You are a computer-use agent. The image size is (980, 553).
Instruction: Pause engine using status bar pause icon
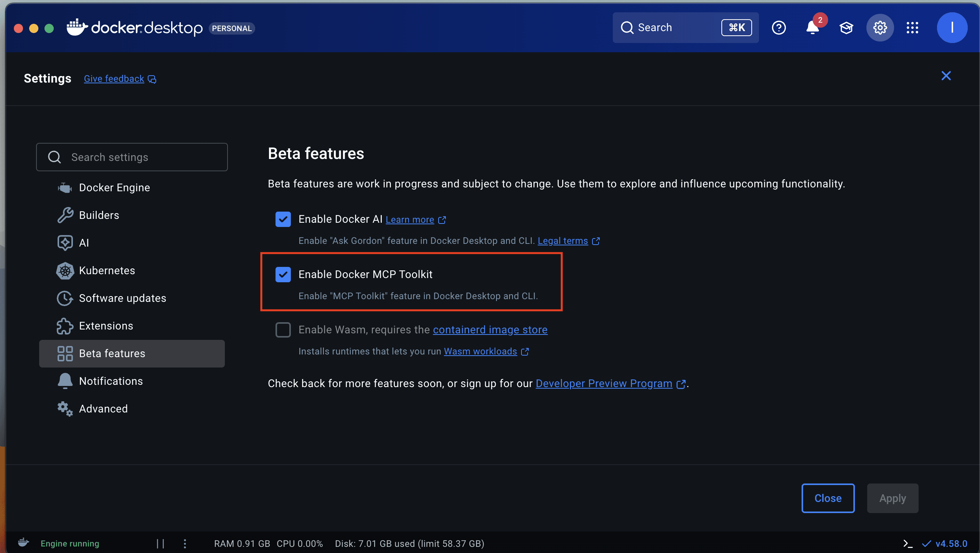(x=160, y=543)
